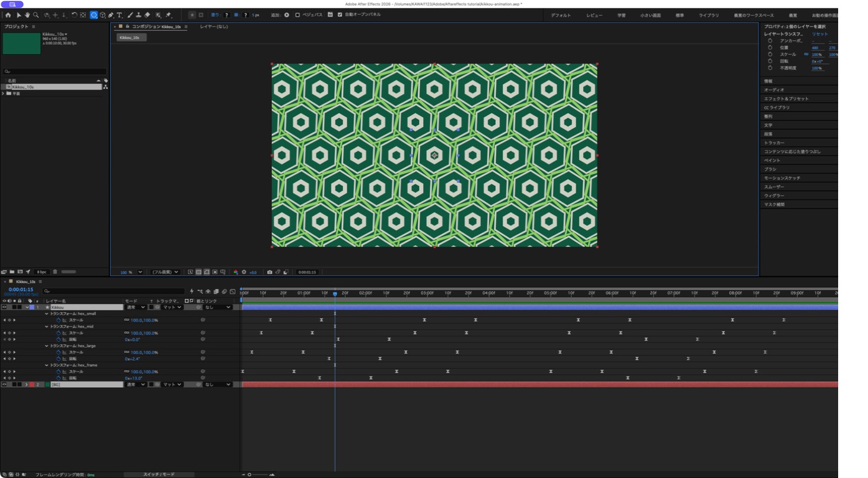Select the Puppet Pin tool
The image size is (868, 478).
[x=168, y=15]
